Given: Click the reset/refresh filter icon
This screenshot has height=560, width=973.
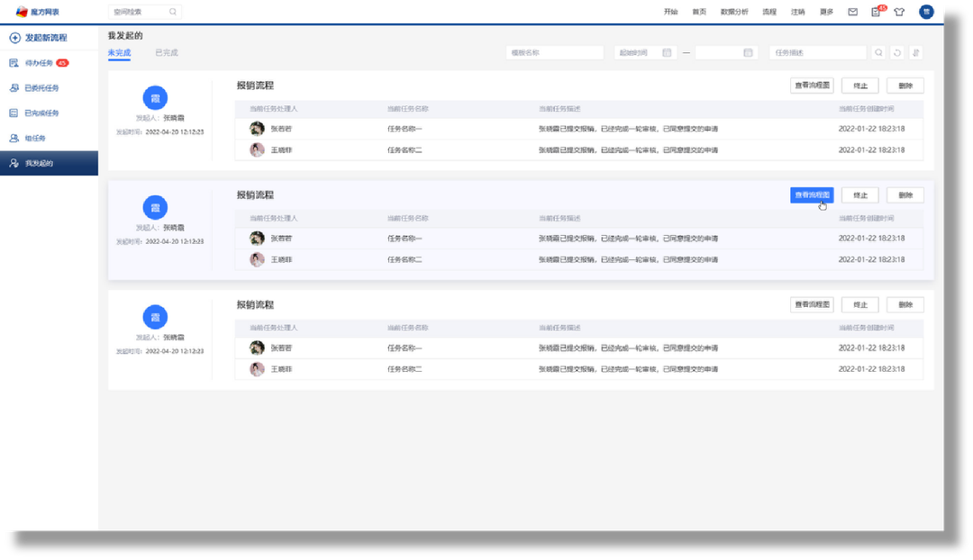Looking at the screenshot, I should pos(897,53).
